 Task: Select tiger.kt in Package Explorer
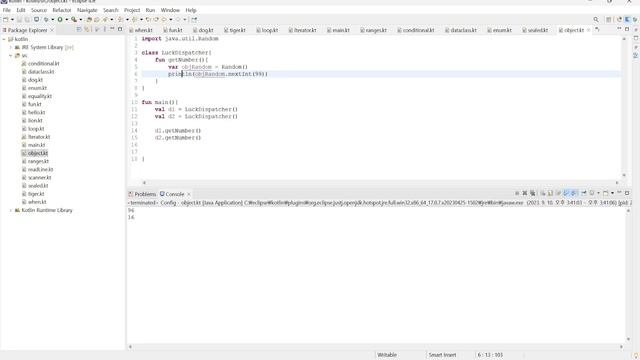click(x=36, y=194)
